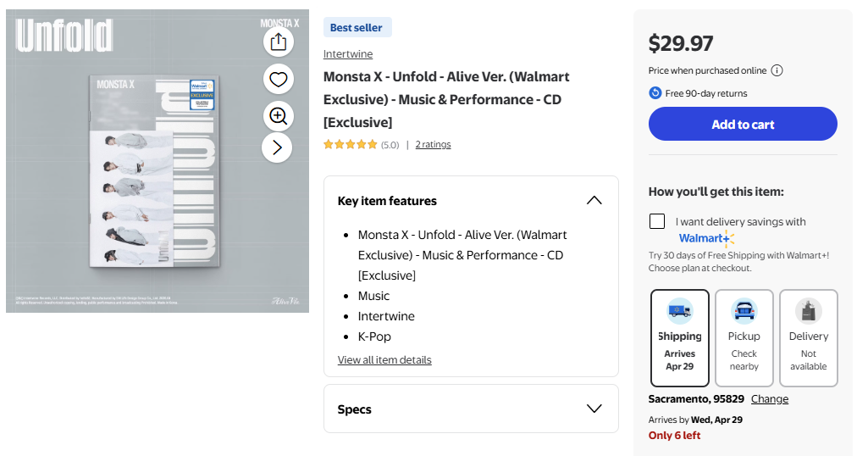The height and width of the screenshot is (456, 868).
Task: Collapse the Key item features section
Action: pos(594,201)
